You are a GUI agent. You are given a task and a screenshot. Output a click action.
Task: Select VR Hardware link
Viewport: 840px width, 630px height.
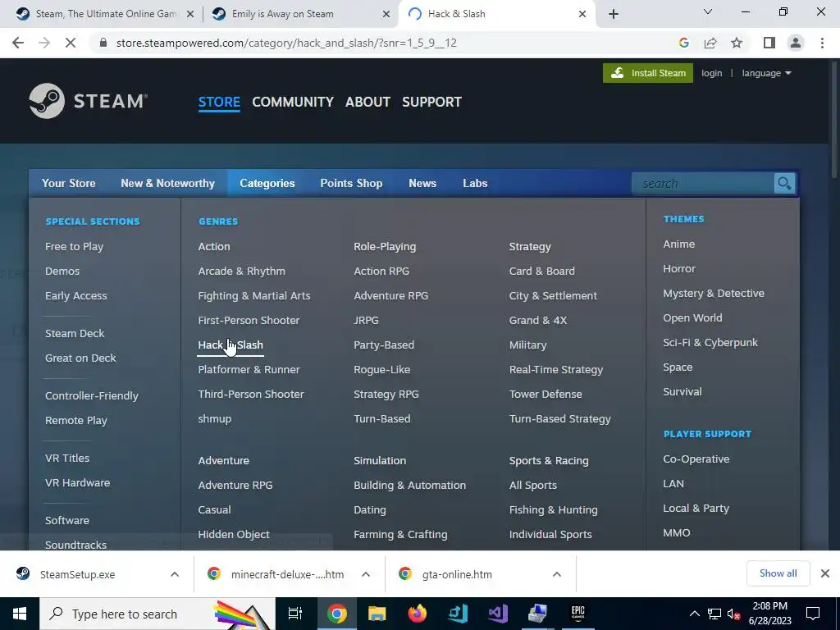coord(77,482)
